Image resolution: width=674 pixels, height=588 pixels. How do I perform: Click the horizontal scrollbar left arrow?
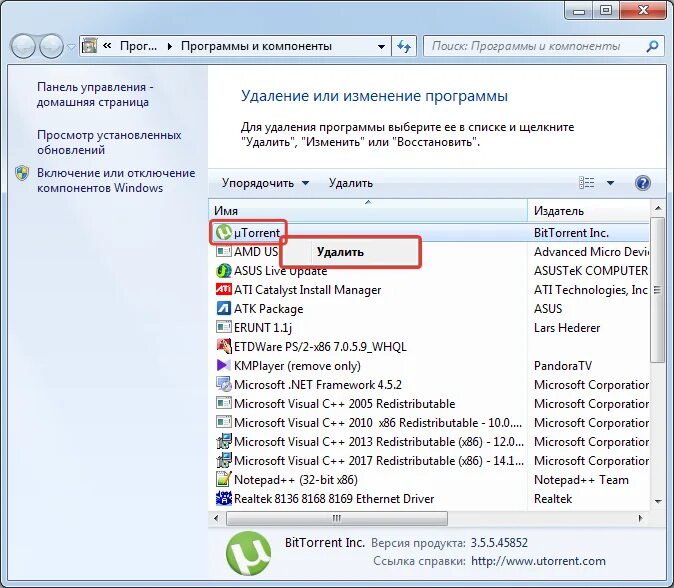[x=216, y=518]
